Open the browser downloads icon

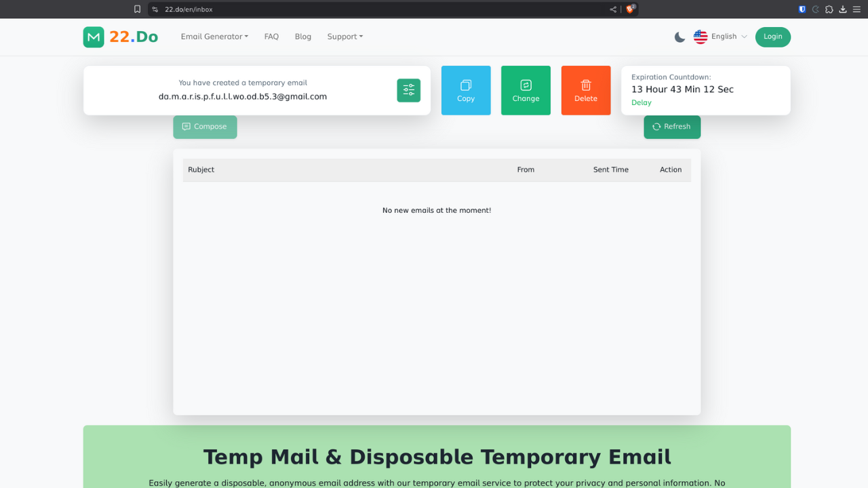click(843, 9)
